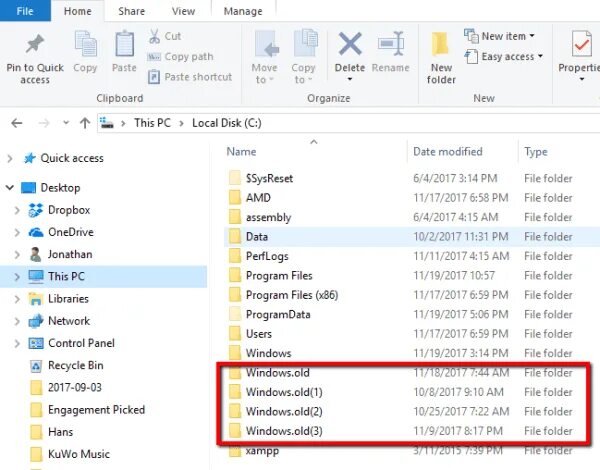
Task: Sort by the Type column header
Action: tap(536, 152)
